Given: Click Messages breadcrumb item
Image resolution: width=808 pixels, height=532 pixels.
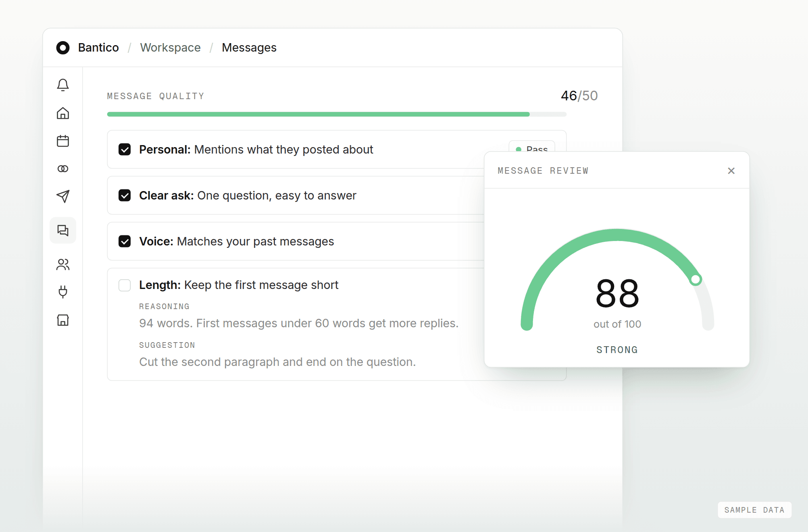Looking at the screenshot, I should [249, 48].
